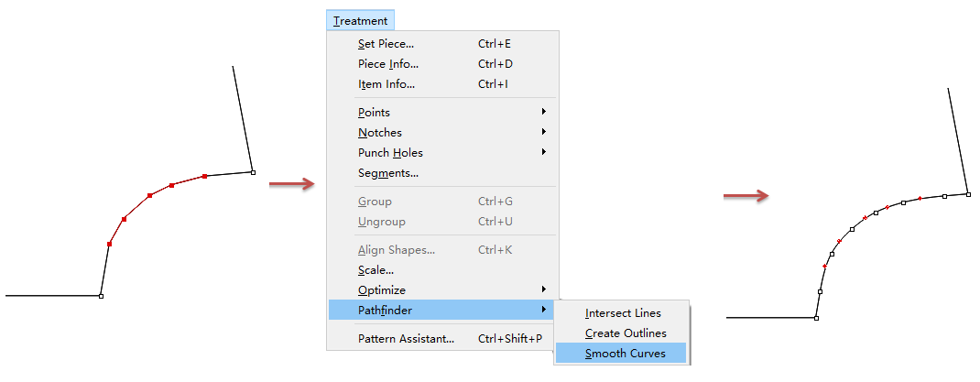Click the top-right end node of smoothed curve
This screenshot has height=382, width=980.
pyautogui.click(x=968, y=193)
